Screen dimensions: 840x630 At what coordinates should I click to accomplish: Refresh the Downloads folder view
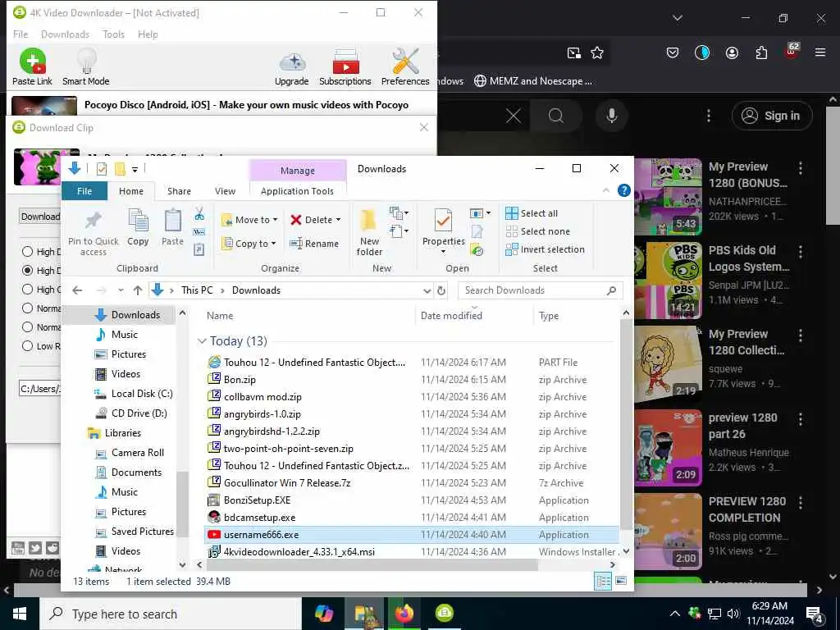point(441,290)
